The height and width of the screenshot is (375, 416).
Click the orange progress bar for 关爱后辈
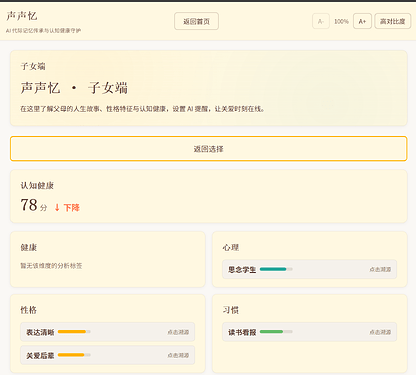click(74, 355)
